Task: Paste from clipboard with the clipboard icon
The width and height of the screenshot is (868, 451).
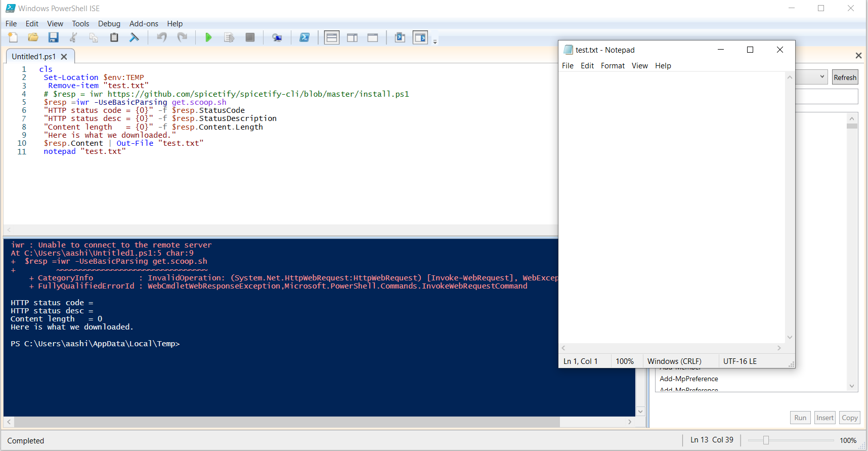Action: pyautogui.click(x=114, y=37)
